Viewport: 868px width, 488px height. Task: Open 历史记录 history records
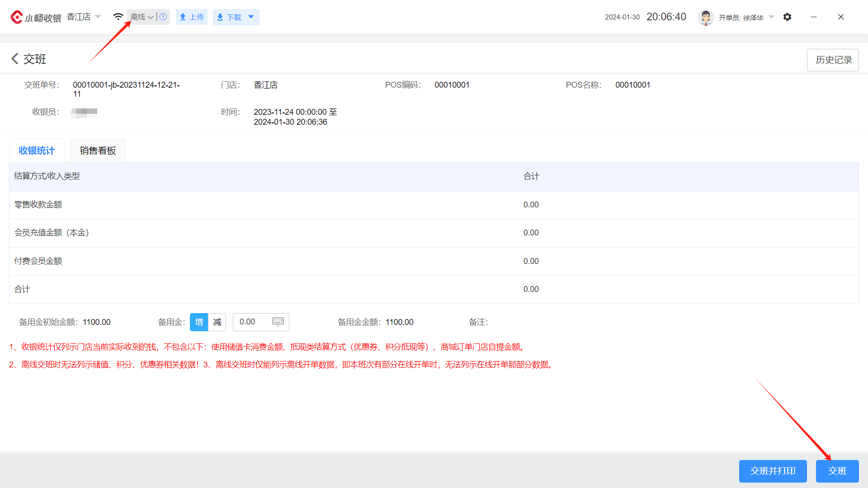(x=833, y=60)
